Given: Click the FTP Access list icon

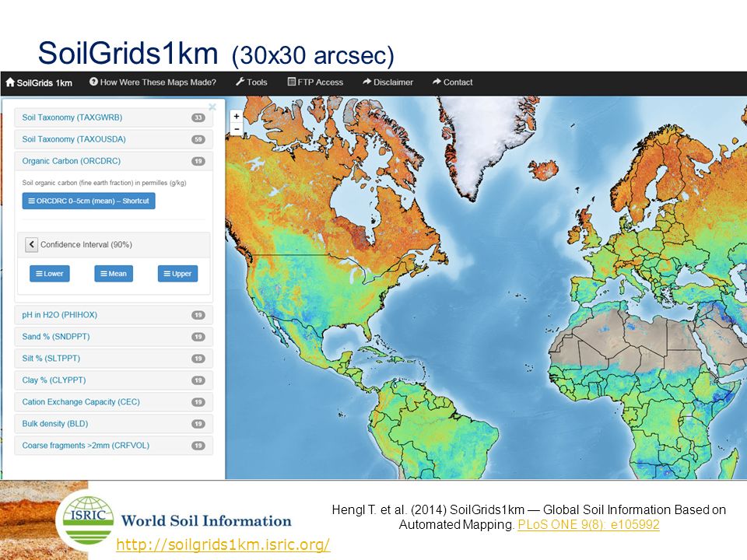Looking at the screenshot, I should point(292,82).
